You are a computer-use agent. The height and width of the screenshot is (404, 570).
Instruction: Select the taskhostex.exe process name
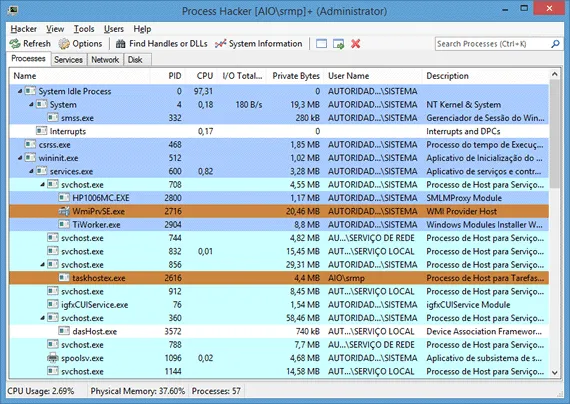click(x=99, y=278)
